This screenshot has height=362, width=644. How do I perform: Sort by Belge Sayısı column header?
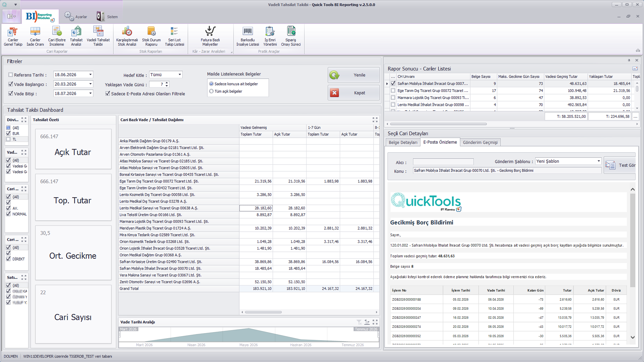483,76
